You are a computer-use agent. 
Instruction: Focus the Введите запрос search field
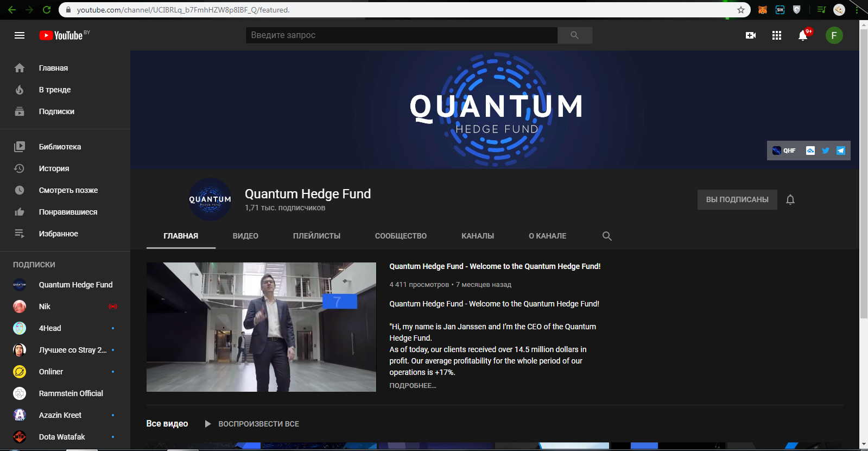(x=402, y=35)
